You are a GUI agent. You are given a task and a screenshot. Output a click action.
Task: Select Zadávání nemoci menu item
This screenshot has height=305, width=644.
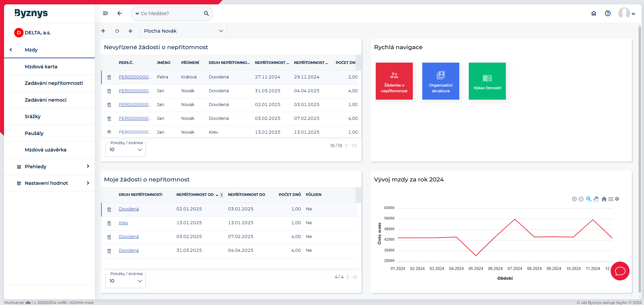click(x=45, y=100)
